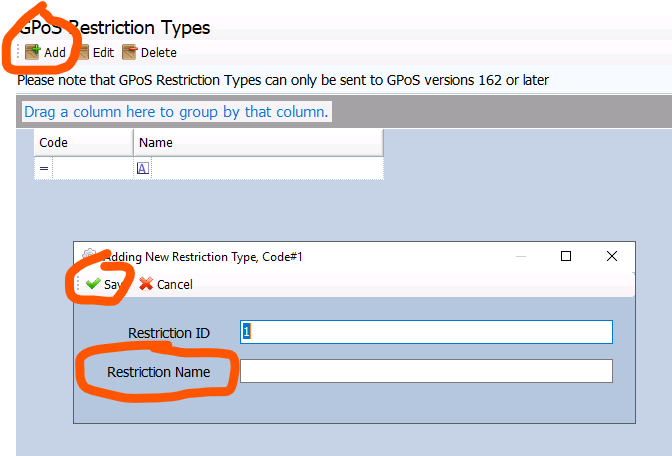The height and width of the screenshot is (456, 672).
Task: Click the Add toolbar label
Action: pos(55,53)
